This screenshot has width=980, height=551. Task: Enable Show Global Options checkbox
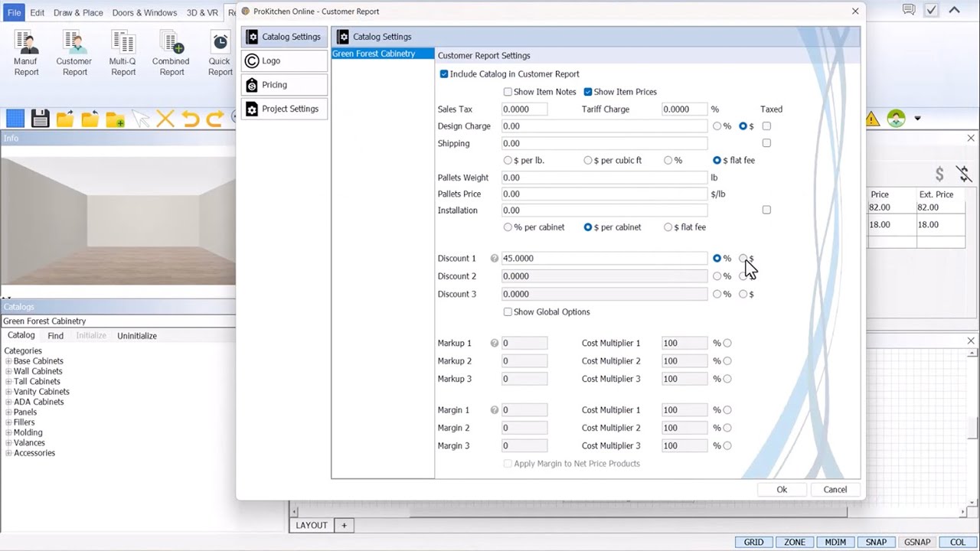[x=508, y=312]
